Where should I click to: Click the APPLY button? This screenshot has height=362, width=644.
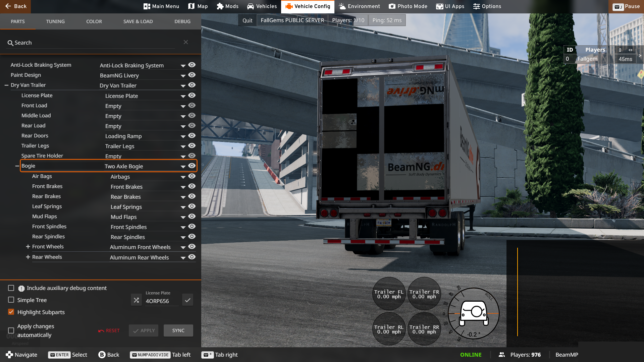point(144,330)
